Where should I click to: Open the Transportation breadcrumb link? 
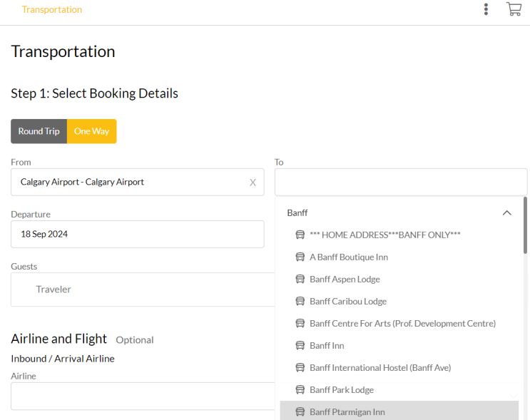51,9
